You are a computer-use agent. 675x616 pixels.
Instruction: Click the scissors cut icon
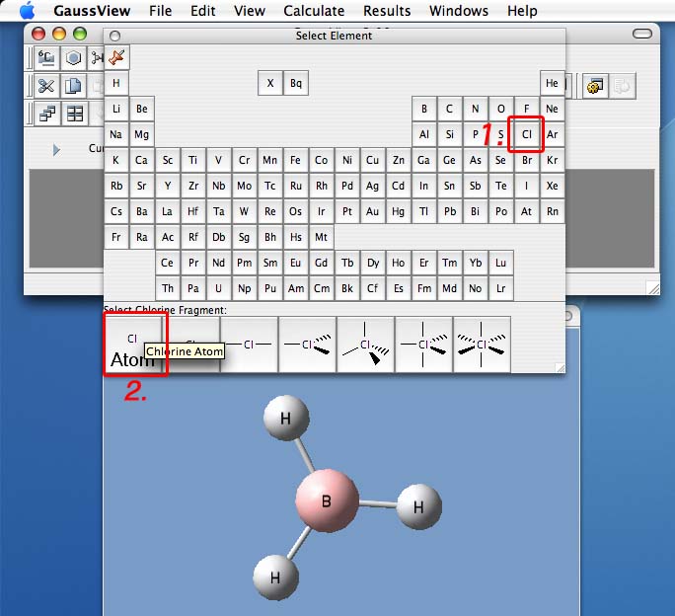[46, 86]
